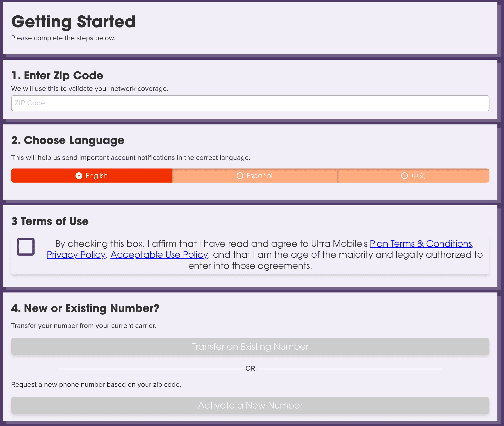Open the Privacy Policy link
Image resolution: width=504 pixels, height=426 pixels.
(76, 255)
